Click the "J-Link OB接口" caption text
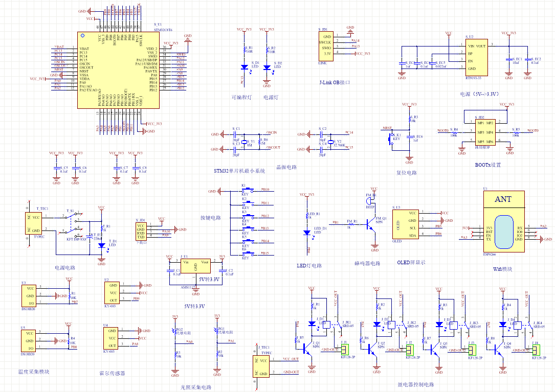This screenshot has width=555, height=392. [x=335, y=82]
